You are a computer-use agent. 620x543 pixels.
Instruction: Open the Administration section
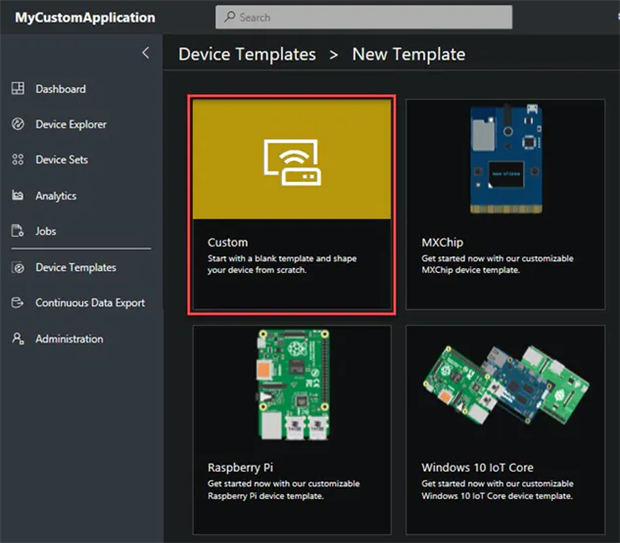click(69, 339)
